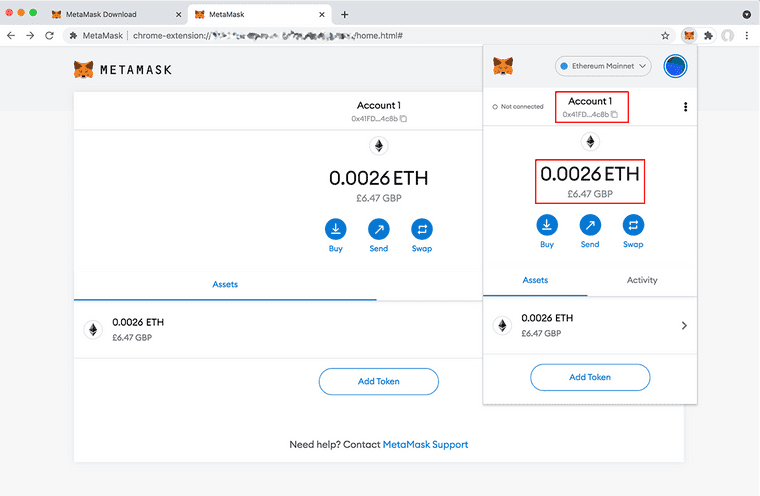The height and width of the screenshot is (496, 760).
Task: Open the MetaMask fox extension toolbar icon
Action: point(689,35)
